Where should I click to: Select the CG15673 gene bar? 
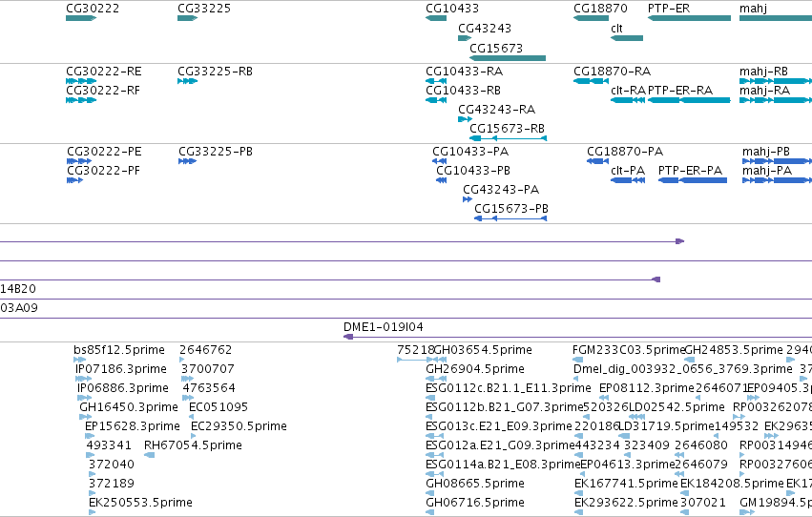point(508,58)
